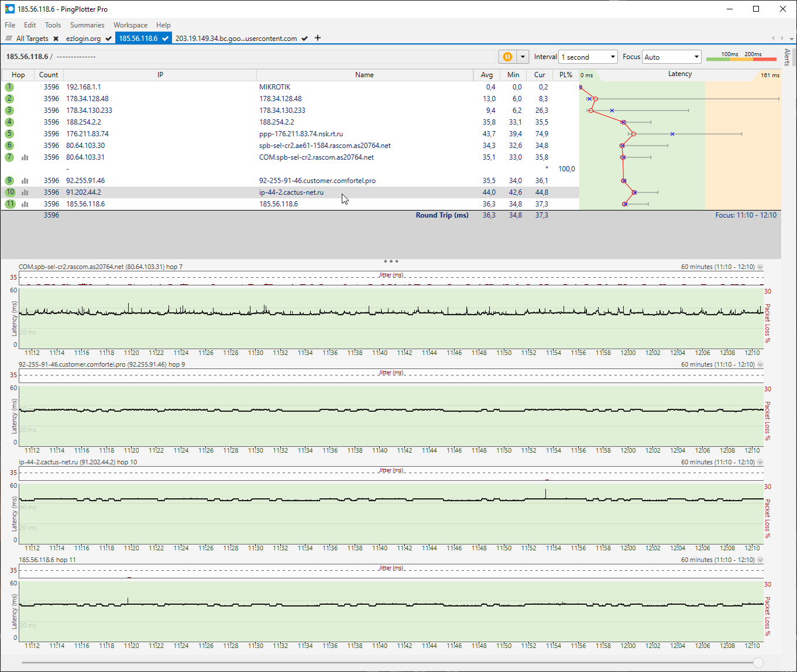The width and height of the screenshot is (797, 672).
Task: Switch to the All Targets tab
Action: (x=32, y=39)
